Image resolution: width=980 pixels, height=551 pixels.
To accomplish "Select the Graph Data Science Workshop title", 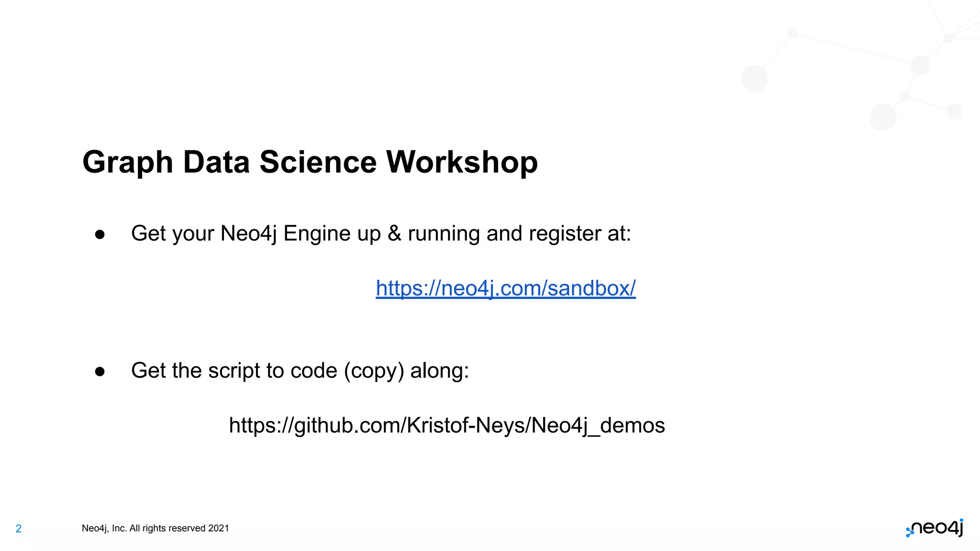I will 310,162.
